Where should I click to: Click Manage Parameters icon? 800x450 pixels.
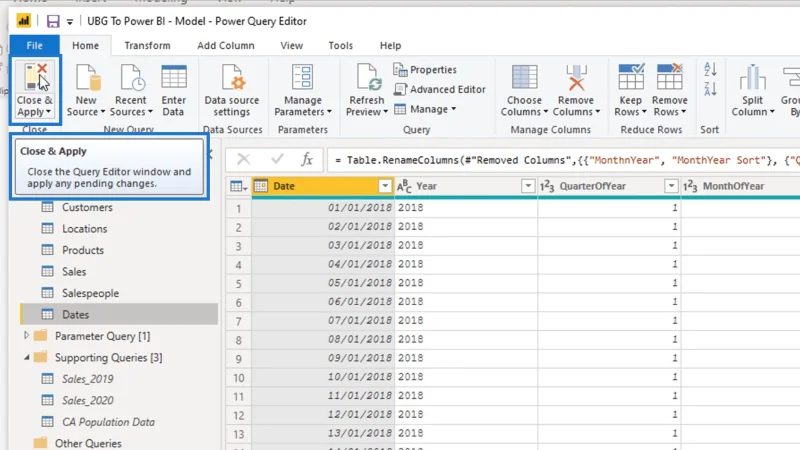pyautogui.click(x=303, y=78)
